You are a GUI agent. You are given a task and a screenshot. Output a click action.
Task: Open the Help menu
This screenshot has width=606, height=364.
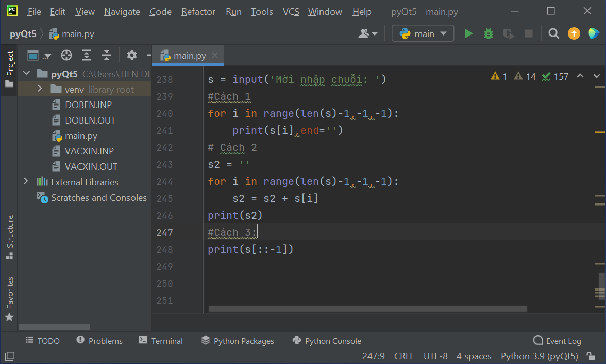pos(362,12)
